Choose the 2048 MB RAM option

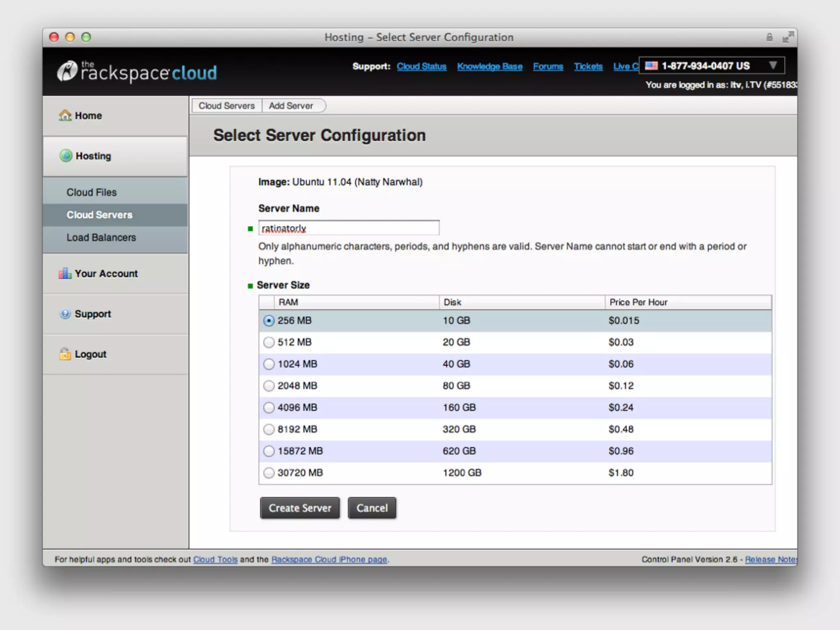269,386
